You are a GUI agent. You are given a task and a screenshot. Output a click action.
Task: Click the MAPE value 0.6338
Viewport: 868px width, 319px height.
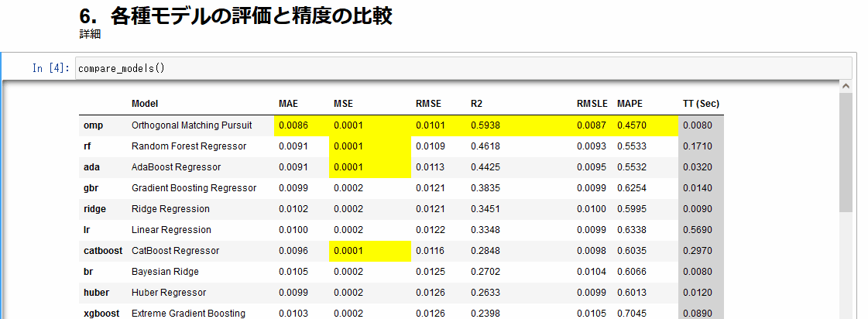(632, 230)
